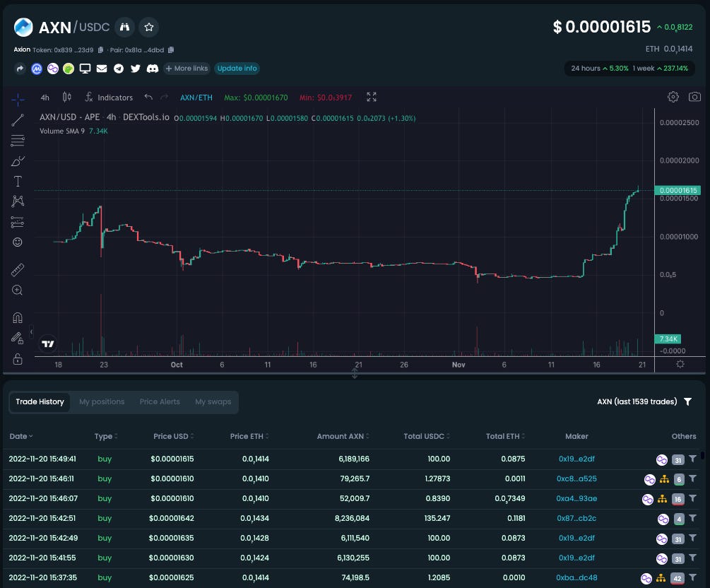
Task: Copy the pair address 0x81a...4dbd
Action: 171,50
